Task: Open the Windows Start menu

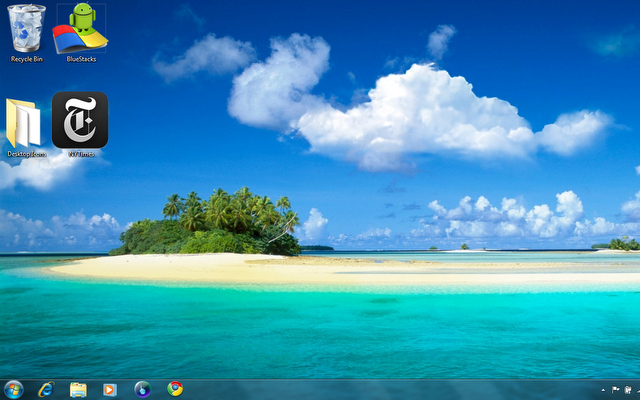Action: pos(14,389)
